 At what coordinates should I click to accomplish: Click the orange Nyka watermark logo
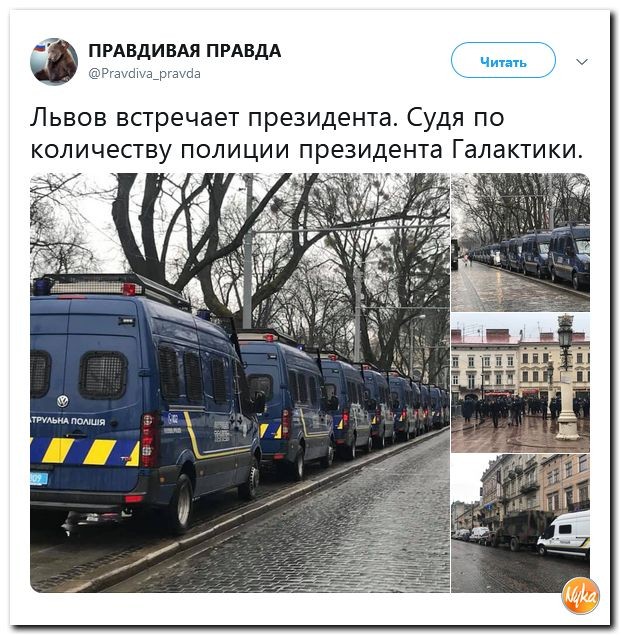click(580, 597)
